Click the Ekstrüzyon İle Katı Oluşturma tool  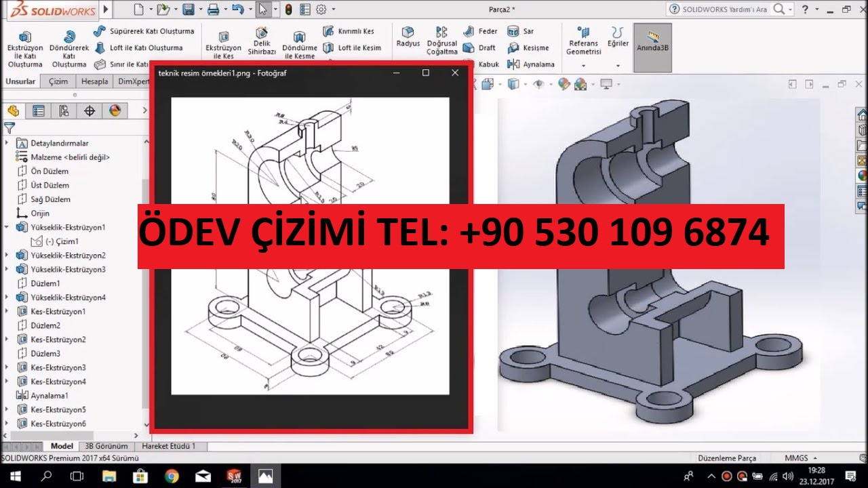[24, 49]
